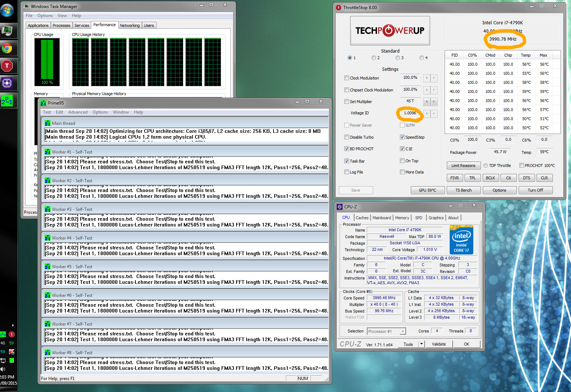Viewport: 571px width, 392px height.
Task: Check the More Data option
Action: [x=402, y=172]
